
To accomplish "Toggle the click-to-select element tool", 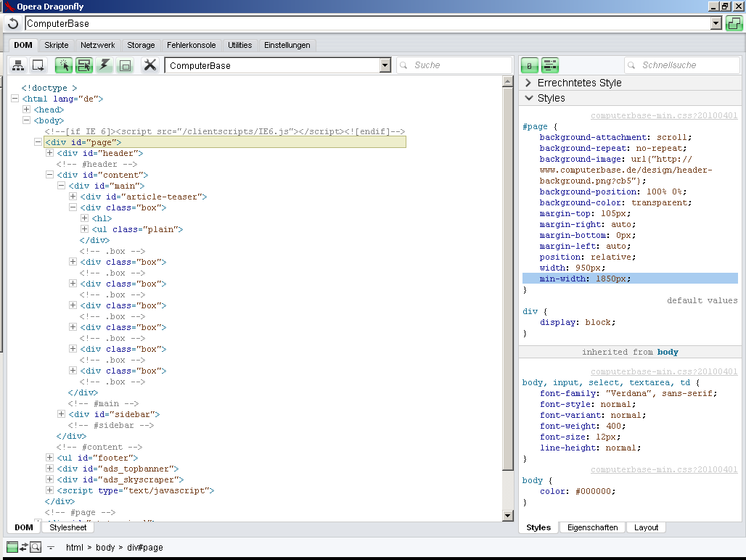I will click(64, 65).
